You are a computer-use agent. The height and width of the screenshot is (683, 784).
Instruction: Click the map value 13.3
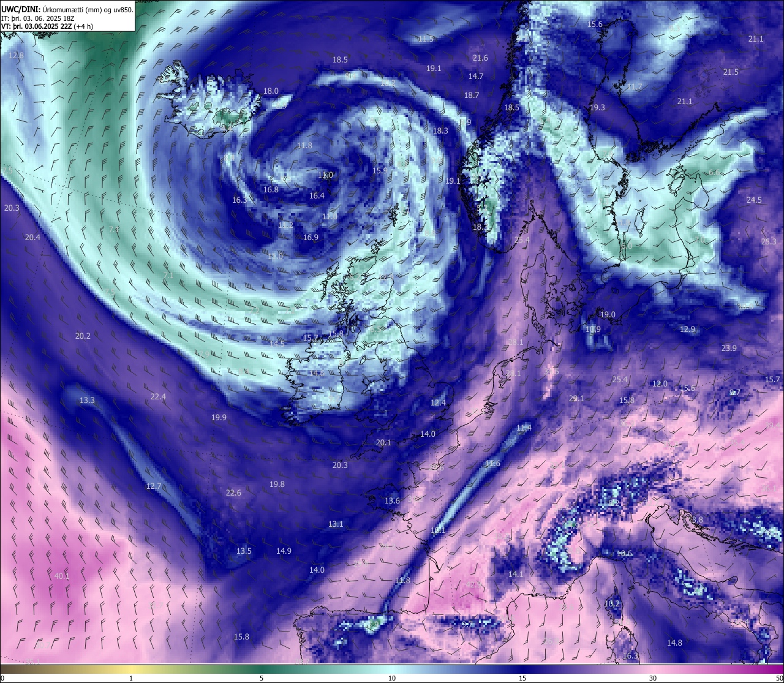point(87,401)
